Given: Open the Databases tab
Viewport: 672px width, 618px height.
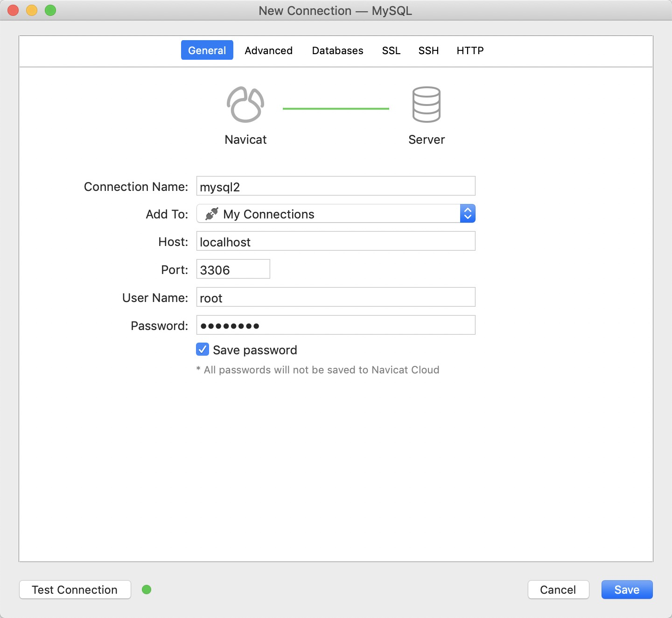Looking at the screenshot, I should point(338,50).
